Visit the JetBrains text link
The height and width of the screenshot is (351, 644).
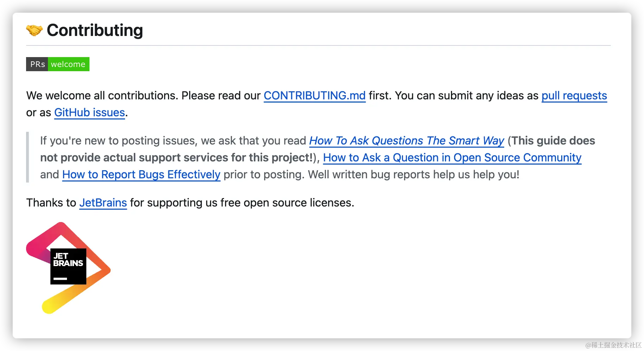coord(103,203)
